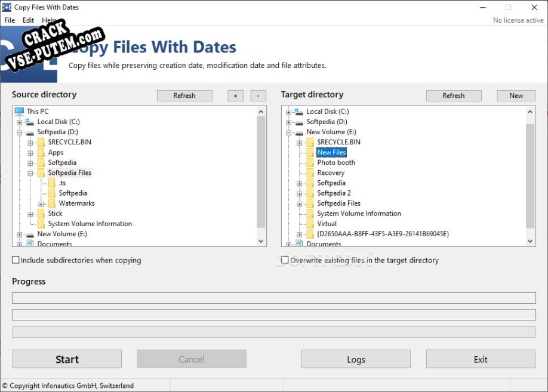Screen dimensions: 548x392
Task: Enable Overwrite existing files in target directory
Action: (x=285, y=260)
